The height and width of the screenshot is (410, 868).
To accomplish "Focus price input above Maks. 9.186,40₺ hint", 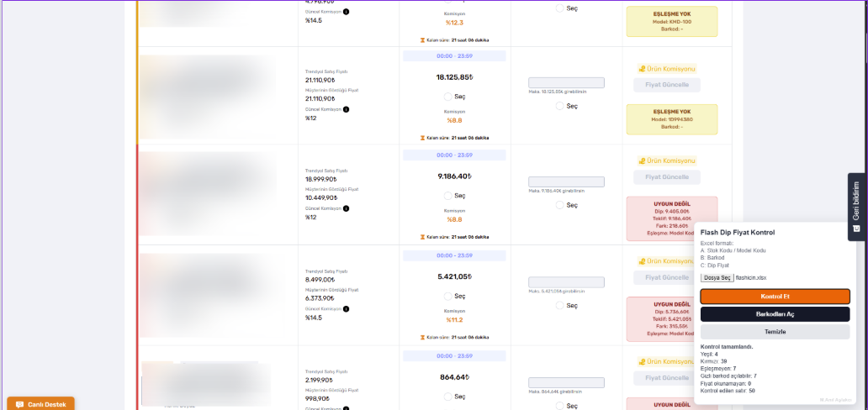I will (x=566, y=182).
